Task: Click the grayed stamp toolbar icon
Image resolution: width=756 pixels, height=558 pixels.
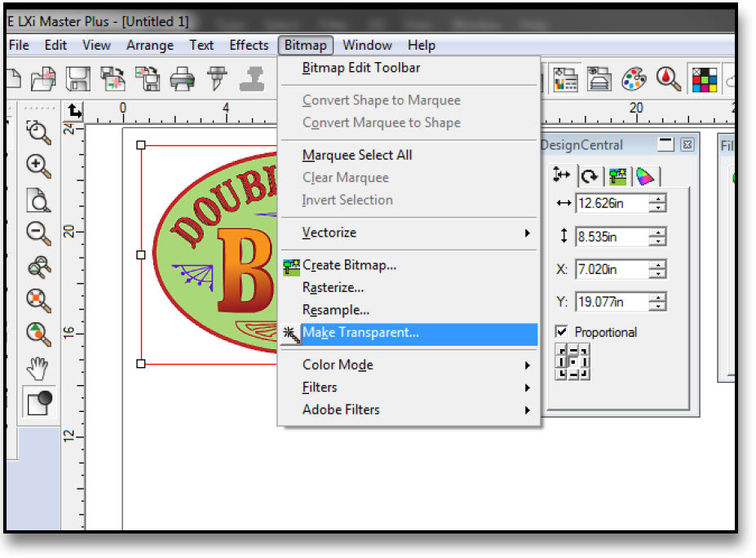Action: tap(252, 78)
